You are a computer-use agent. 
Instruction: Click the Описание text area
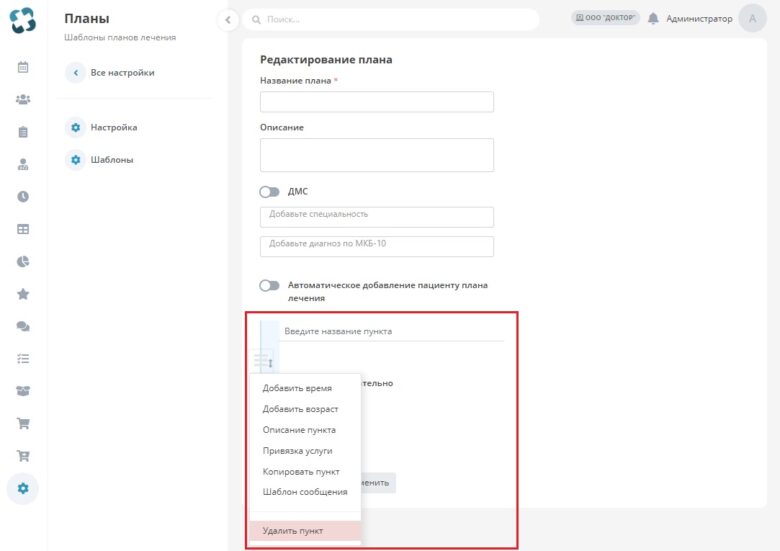[377, 155]
